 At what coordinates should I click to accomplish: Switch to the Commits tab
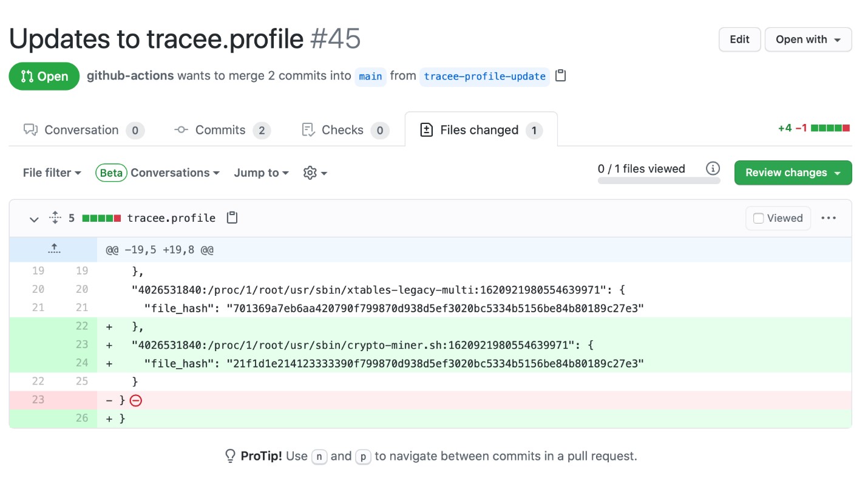[222, 130]
